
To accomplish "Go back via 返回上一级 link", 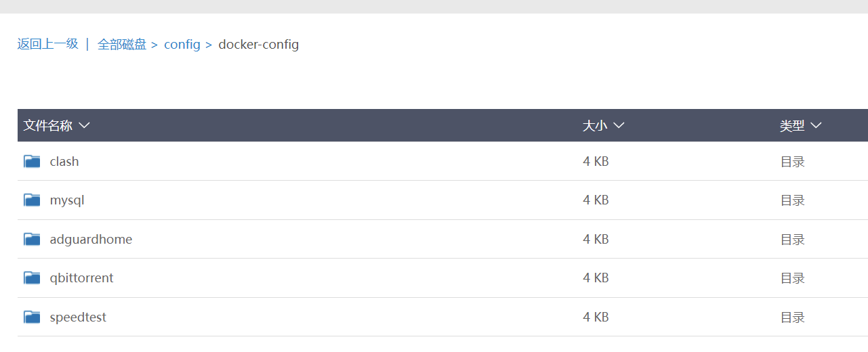I will (x=48, y=44).
